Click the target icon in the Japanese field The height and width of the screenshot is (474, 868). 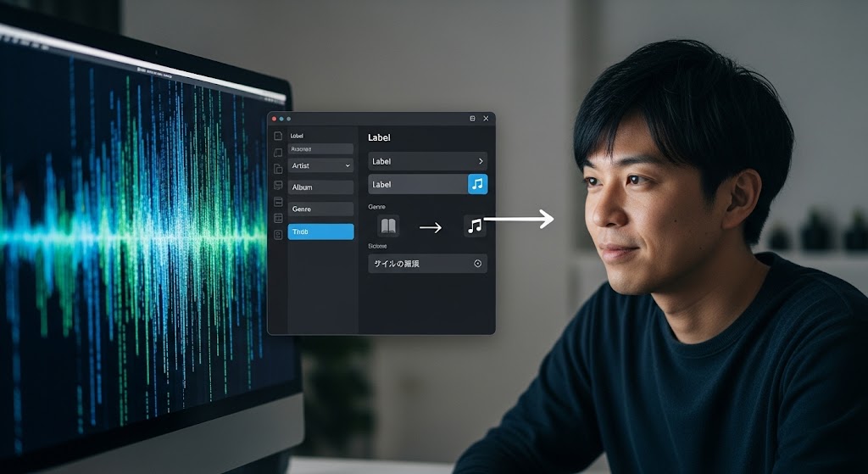point(478,264)
